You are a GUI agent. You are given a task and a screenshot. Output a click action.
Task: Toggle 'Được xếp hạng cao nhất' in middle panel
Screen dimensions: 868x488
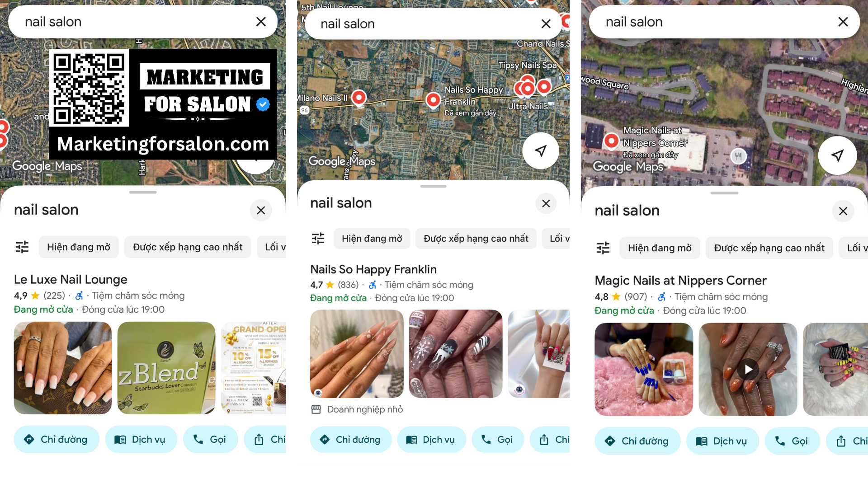click(476, 239)
